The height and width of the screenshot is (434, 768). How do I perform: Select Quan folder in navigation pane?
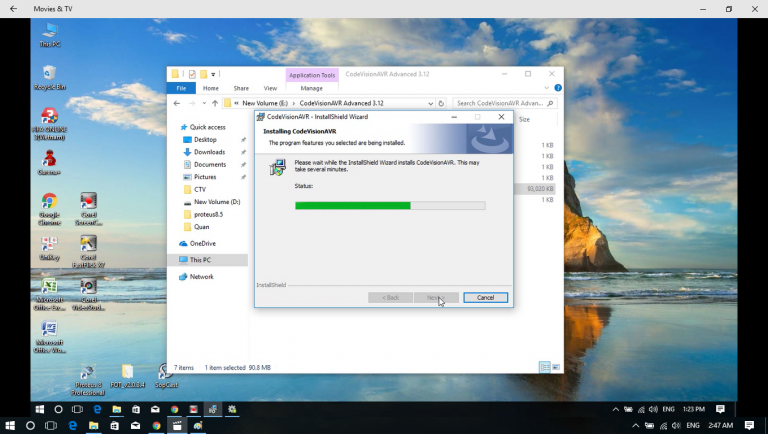[201, 227]
